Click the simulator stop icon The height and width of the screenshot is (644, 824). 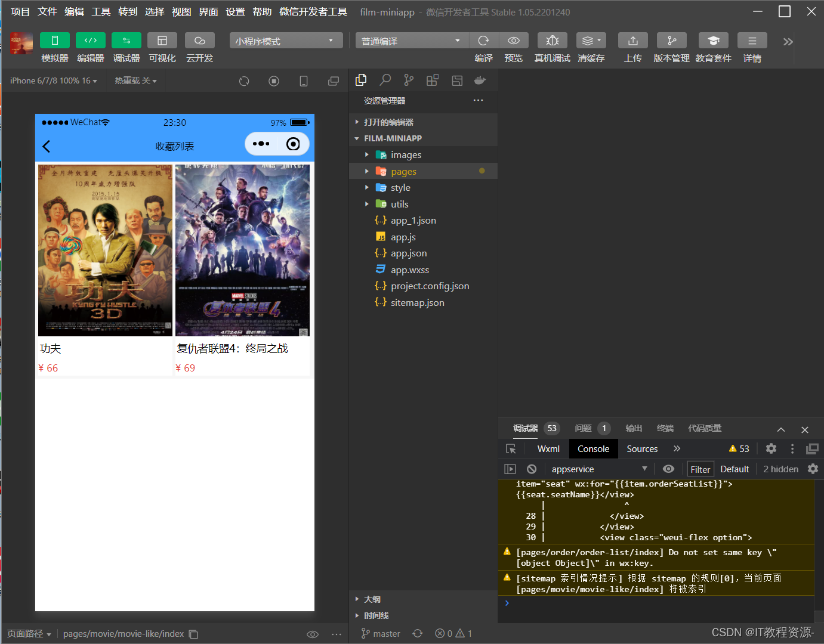point(274,81)
